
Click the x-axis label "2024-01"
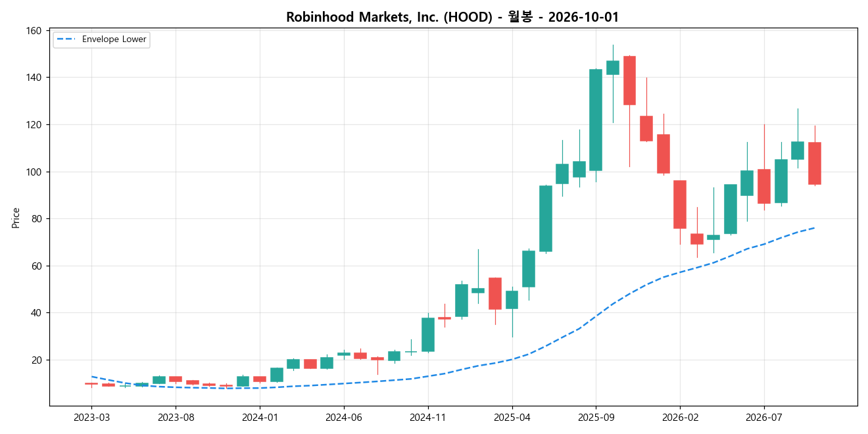pos(260,417)
